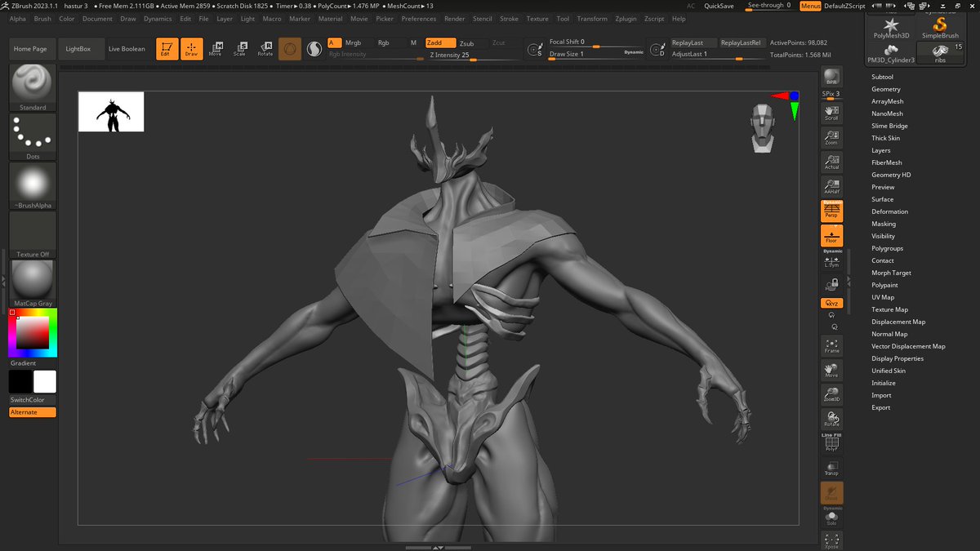Expand the Subtool palette section
Image resolution: width=980 pixels, height=551 pixels.
(x=882, y=77)
